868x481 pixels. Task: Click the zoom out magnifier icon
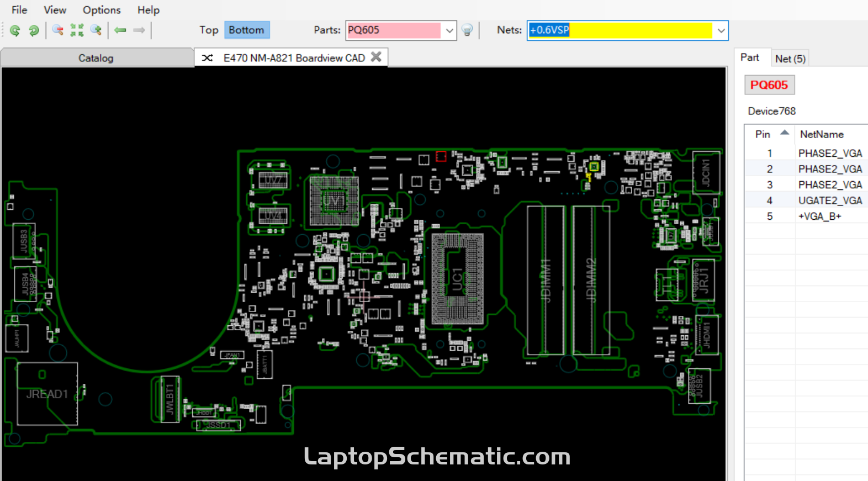[x=57, y=30]
